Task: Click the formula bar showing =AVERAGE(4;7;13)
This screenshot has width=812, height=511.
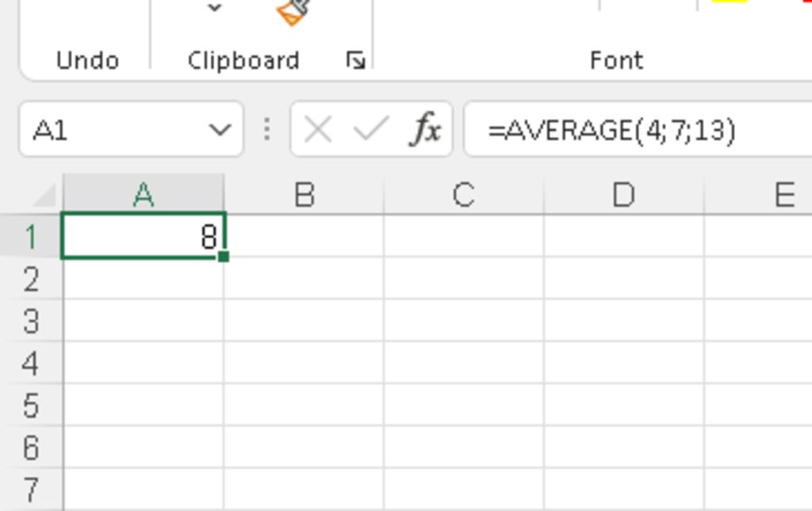Action: click(634, 129)
